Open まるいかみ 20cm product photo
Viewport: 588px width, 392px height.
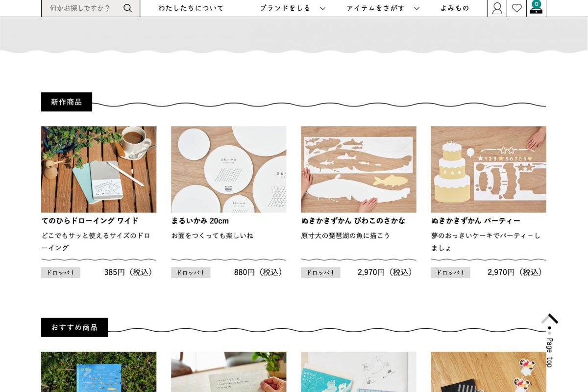point(229,169)
